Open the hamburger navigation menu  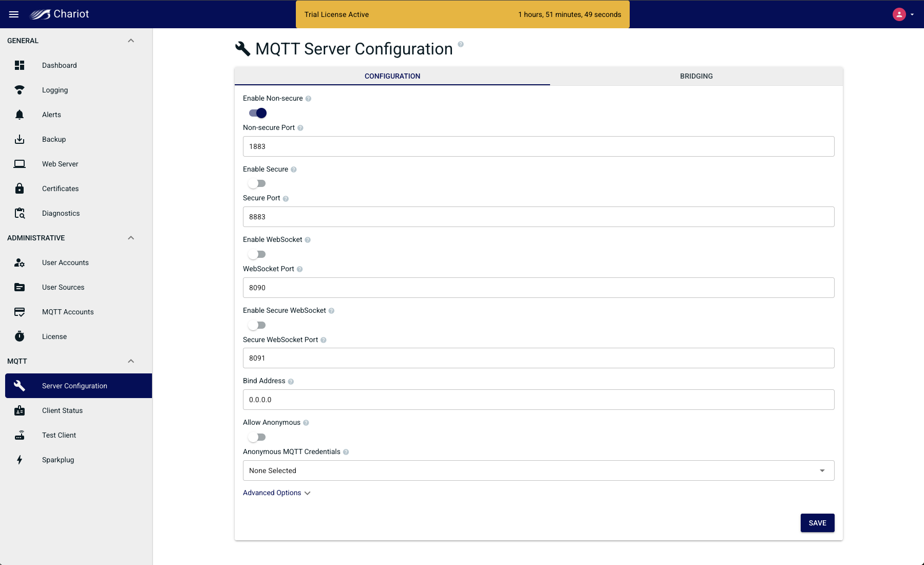14,14
